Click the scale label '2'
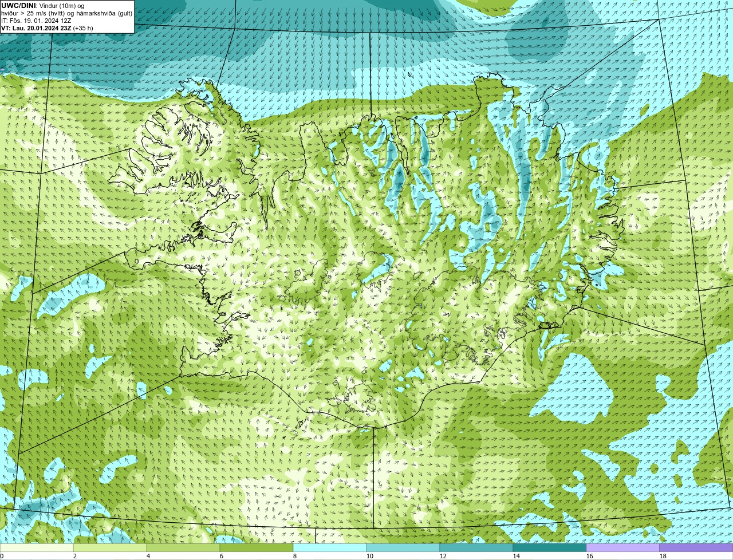Viewport: 733px width, 560px height. coord(75,556)
